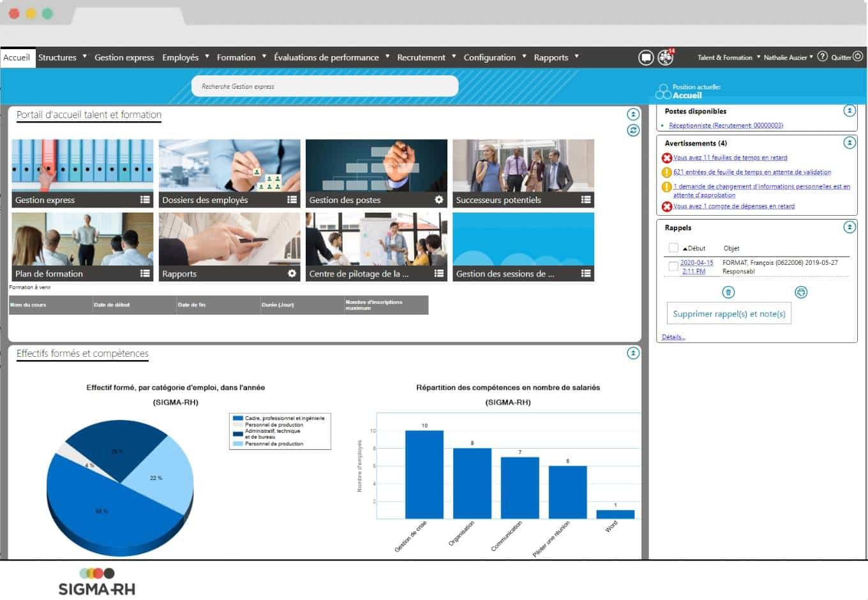
Task: Click the yellow warning icon for 621 entrées
Action: 667,172
